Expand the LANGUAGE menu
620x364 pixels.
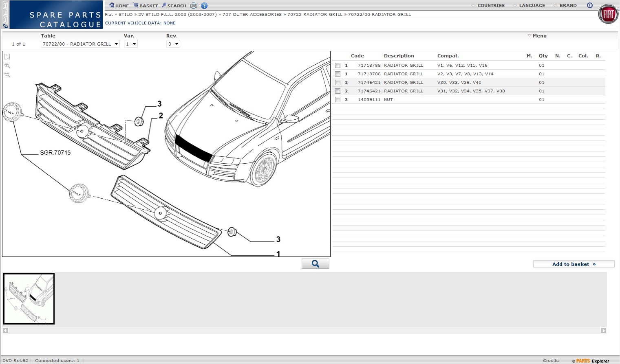pyautogui.click(x=529, y=6)
